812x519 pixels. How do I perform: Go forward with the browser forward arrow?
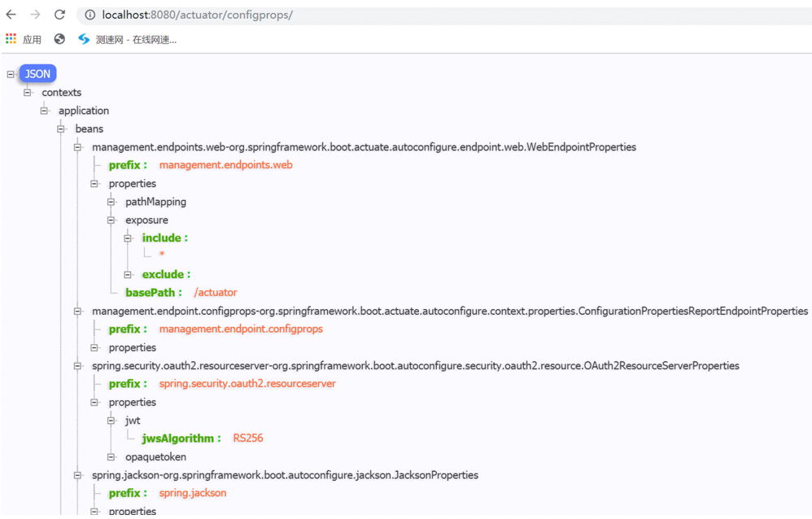35,15
